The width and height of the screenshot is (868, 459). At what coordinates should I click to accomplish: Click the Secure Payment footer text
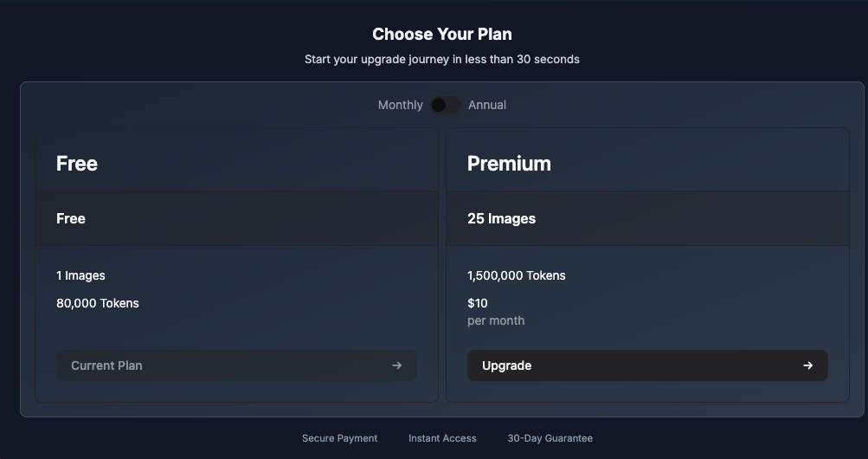pos(339,438)
